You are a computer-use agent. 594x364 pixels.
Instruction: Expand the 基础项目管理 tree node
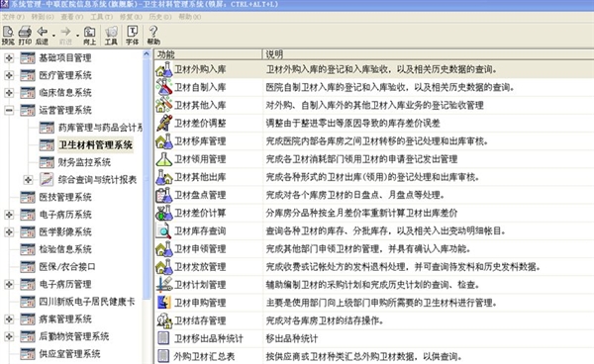[9, 58]
